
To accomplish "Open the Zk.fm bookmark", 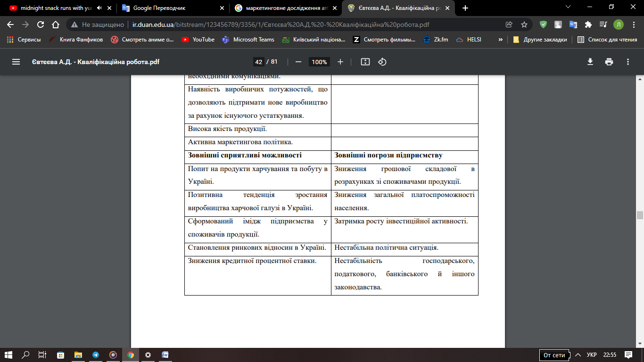I will pyautogui.click(x=436, y=40).
